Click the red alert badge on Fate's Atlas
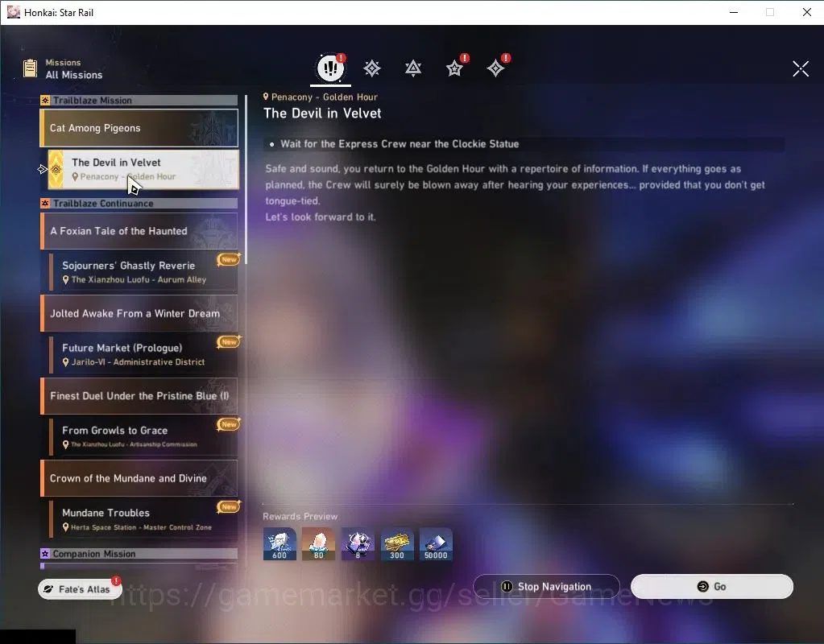824x644 pixels. pos(116,580)
